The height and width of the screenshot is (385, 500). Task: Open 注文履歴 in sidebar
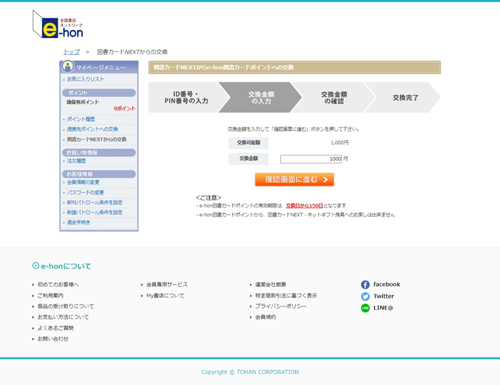76,161
